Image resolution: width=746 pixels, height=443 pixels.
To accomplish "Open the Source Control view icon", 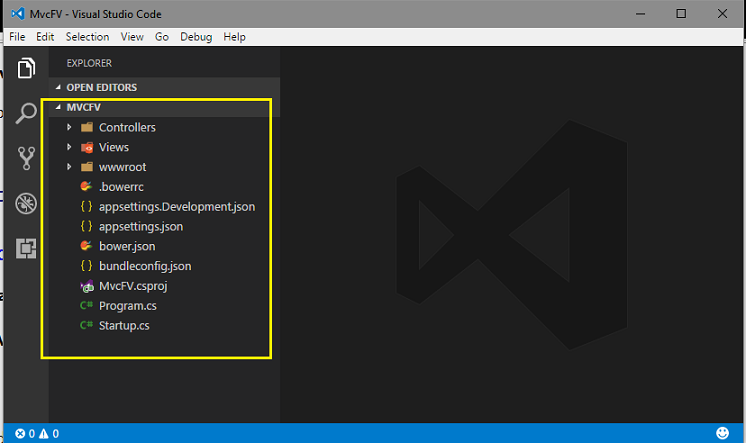I will [x=26, y=158].
